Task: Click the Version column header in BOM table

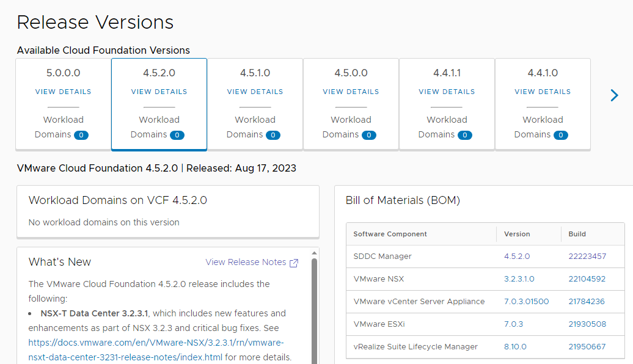Action: point(517,234)
